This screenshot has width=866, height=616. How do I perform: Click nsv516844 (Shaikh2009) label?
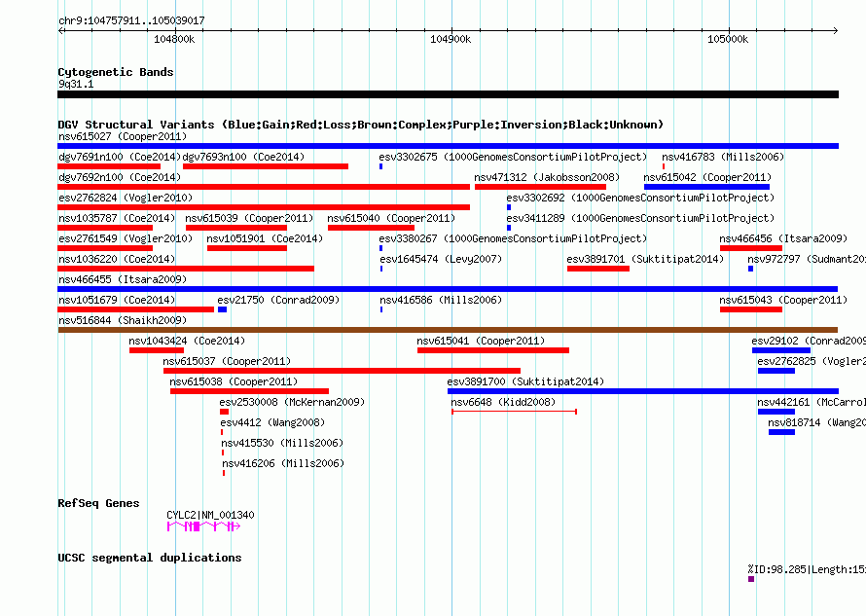coord(123,320)
